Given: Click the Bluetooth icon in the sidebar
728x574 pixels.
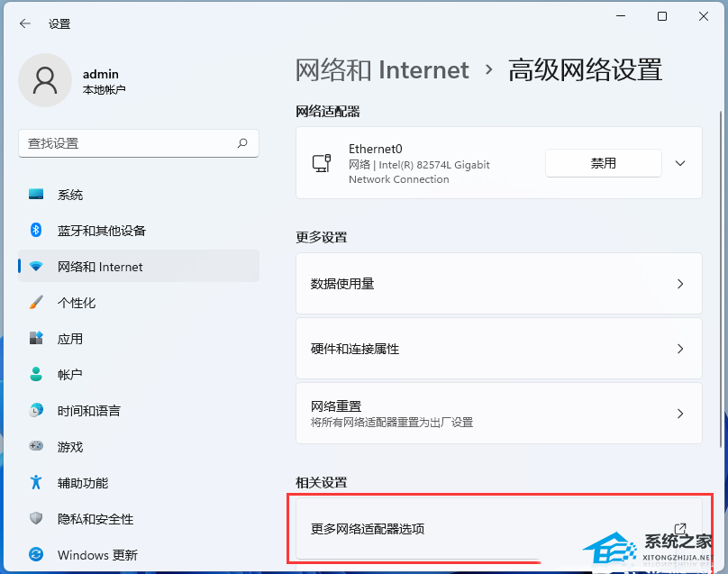Looking at the screenshot, I should [x=36, y=231].
